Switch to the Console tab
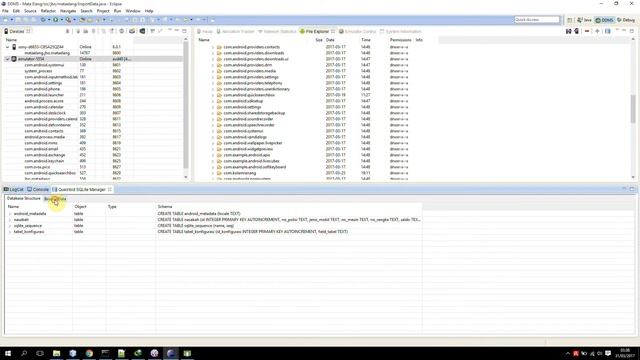Image resolution: width=640 pixels, height=360 pixels. (x=38, y=189)
